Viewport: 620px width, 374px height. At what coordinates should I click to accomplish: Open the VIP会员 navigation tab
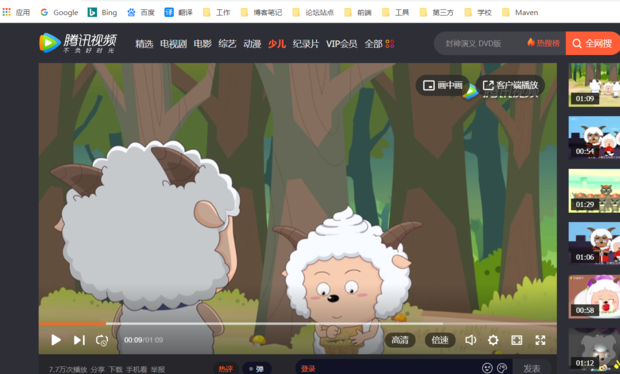(x=341, y=43)
